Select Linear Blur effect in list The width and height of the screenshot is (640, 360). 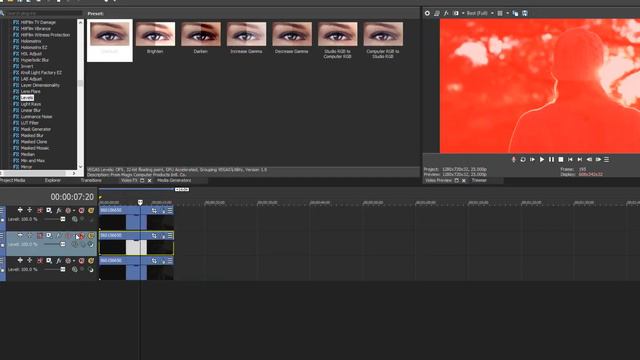30,110
